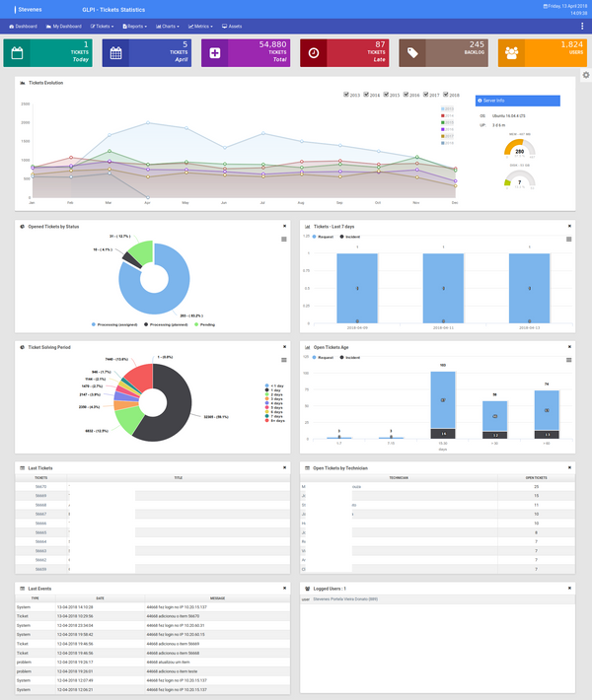Expand the Reports dropdown menu
Image resolution: width=592 pixels, height=700 pixels.
(135, 27)
